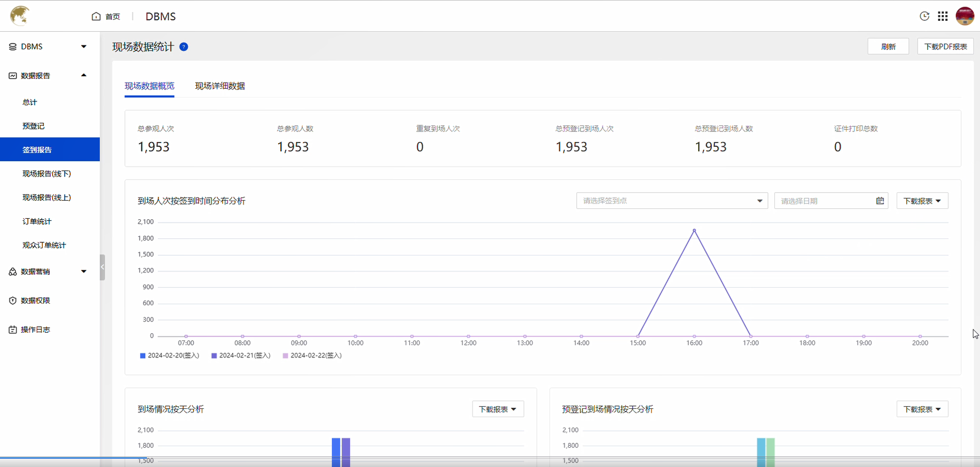Click the blue help icon beside 现场数据统计

point(184,47)
